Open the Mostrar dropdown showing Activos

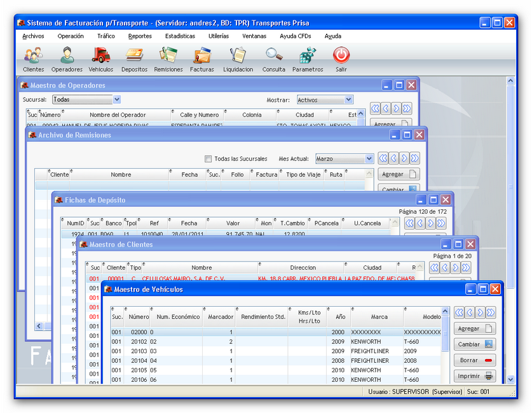tap(325, 99)
